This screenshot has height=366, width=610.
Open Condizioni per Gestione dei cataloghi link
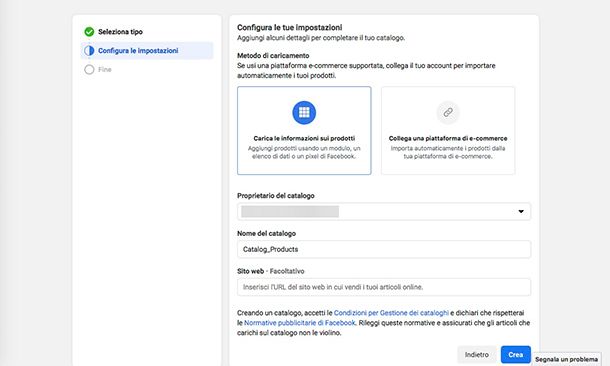point(391,313)
